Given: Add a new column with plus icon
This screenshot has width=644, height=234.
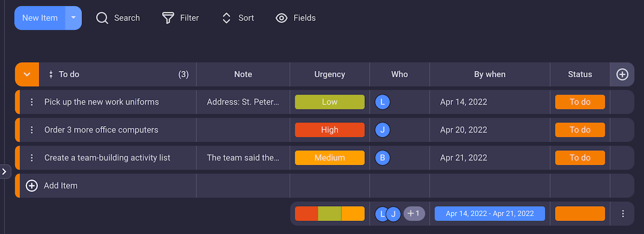Looking at the screenshot, I should click(x=622, y=75).
